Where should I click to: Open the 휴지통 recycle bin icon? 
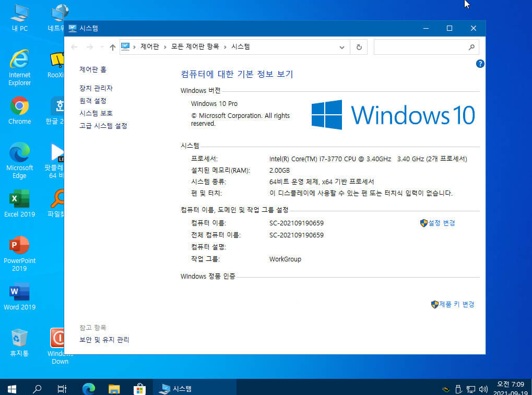(x=19, y=342)
